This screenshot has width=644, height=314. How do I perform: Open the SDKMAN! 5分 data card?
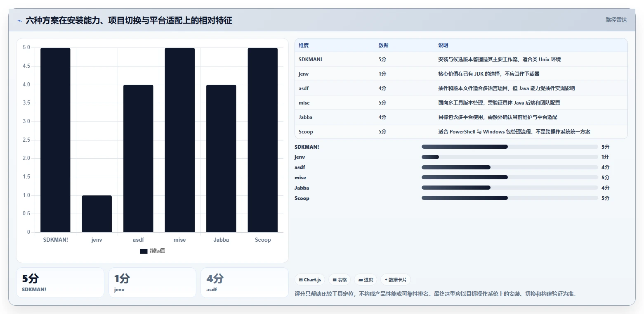[x=60, y=283]
